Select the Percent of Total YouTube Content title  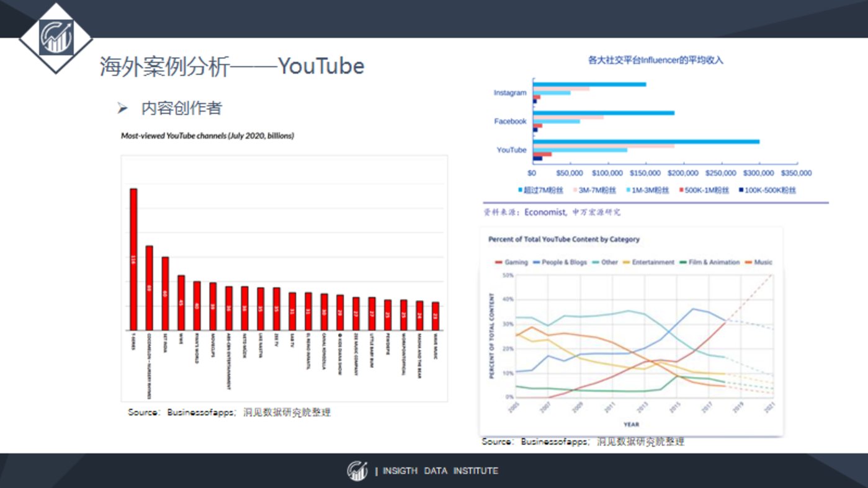(563, 239)
